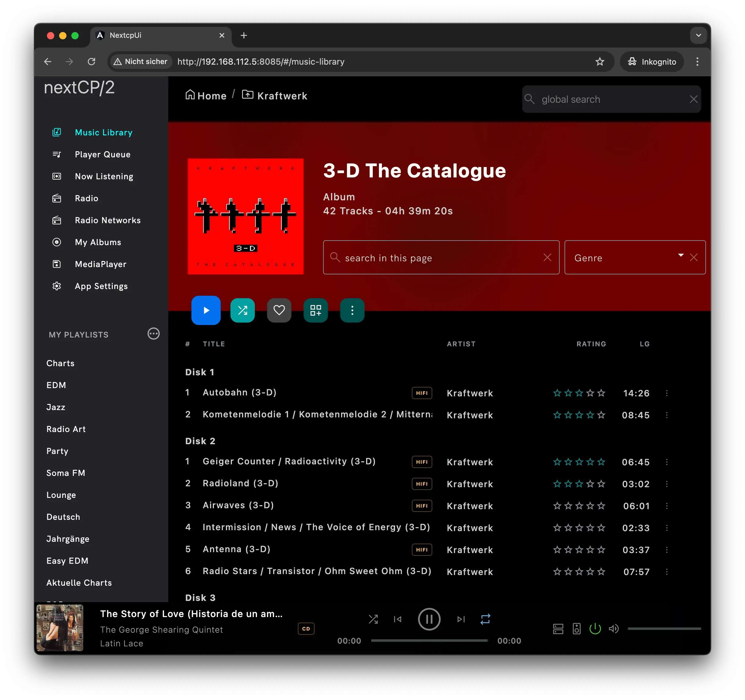Open My Playlists options circle icon
Viewport: 745px width, 700px height.
click(x=153, y=334)
